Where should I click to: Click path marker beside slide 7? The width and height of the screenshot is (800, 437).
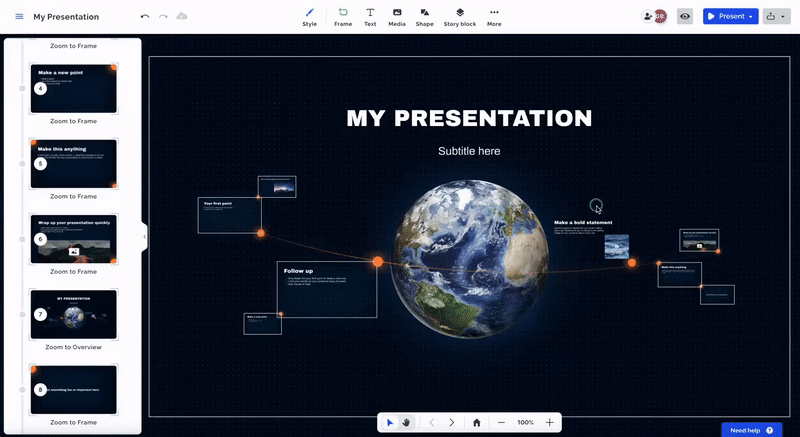22,314
